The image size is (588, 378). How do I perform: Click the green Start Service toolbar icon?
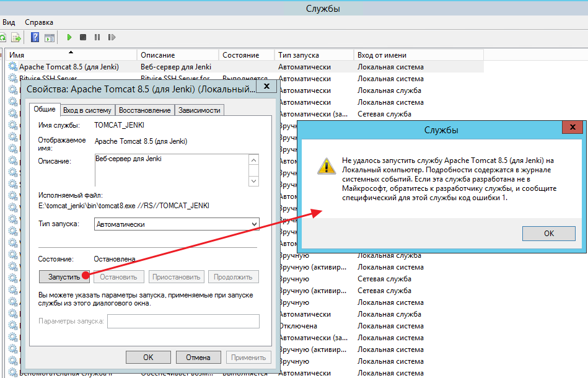pyautogui.click(x=69, y=37)
